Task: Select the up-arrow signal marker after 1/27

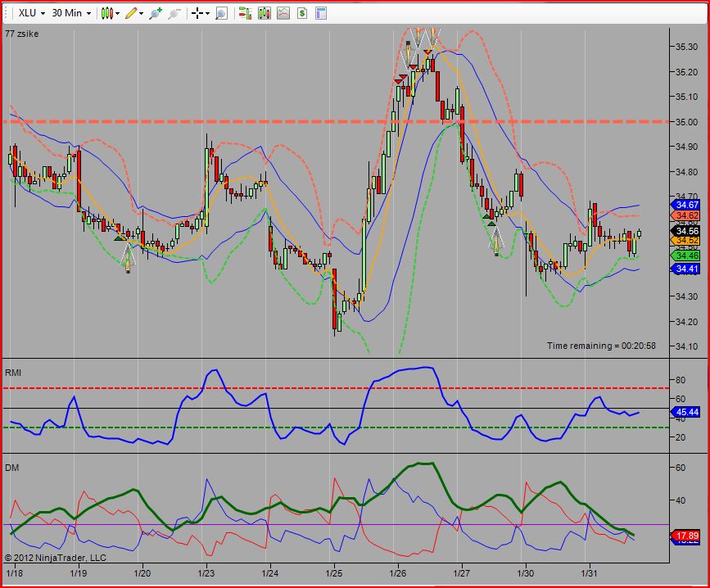Action: point(496,242)
